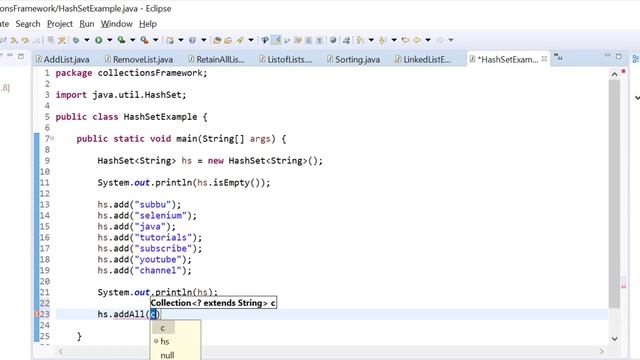Screen dimensions: 640x360
Task: Open the New Java Class dropdown arrow
Action: tap(204, 40)
